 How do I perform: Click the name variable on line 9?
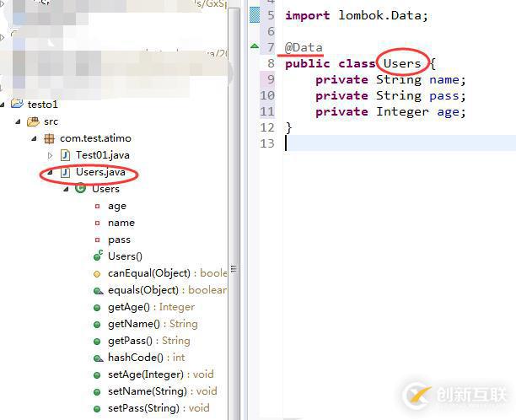click(444, 79)
